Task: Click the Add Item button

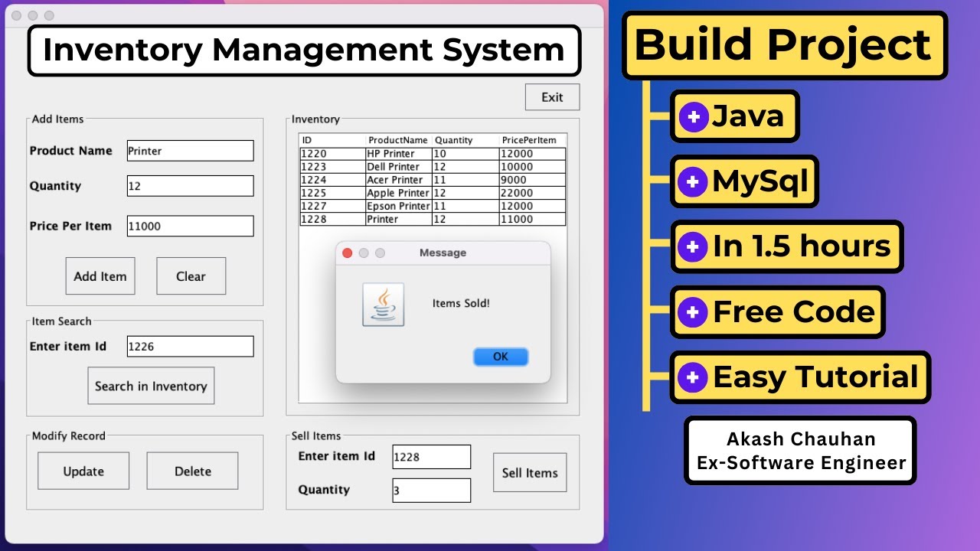Action: [100, 276]
